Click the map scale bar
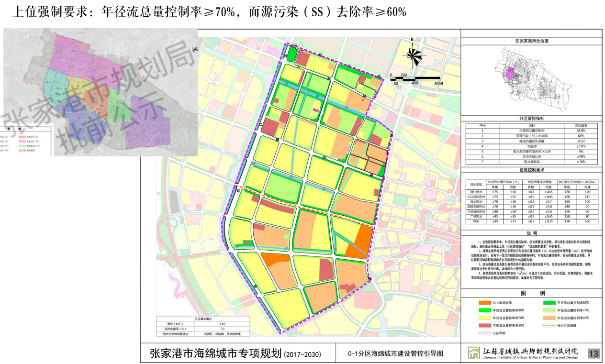 click(x=415, y=80)
